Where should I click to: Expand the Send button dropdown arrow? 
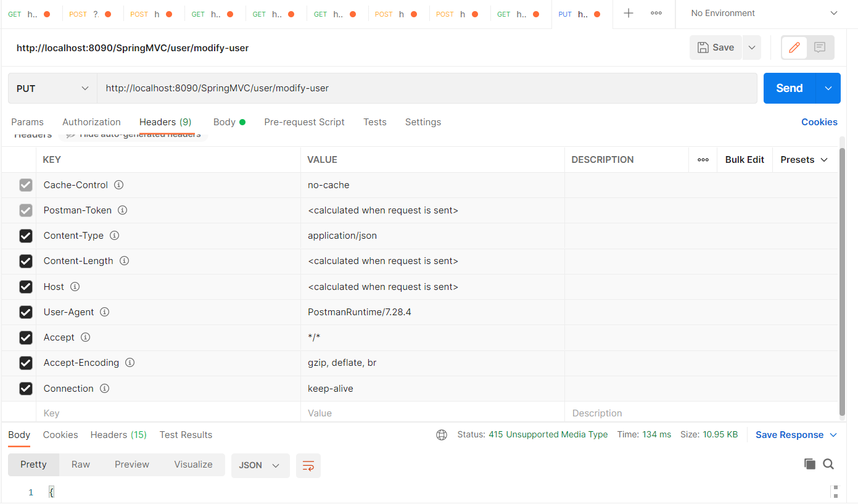(828, 88)
